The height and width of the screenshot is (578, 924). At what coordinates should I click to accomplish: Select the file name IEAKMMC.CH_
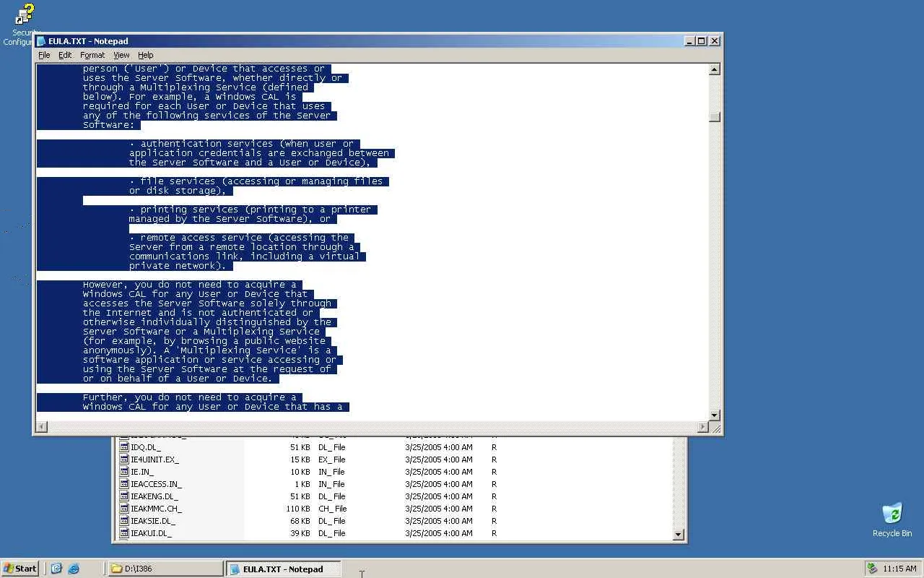pos(156,509)
